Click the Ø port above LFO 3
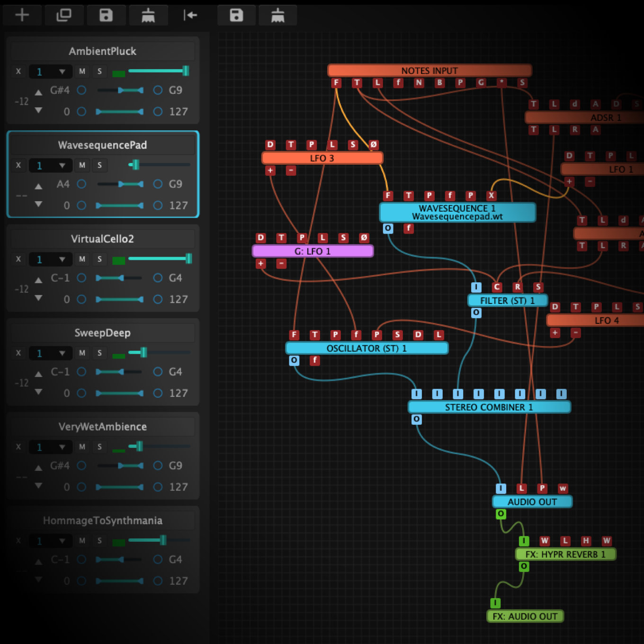The image size is (644, 644). point(374,144)
